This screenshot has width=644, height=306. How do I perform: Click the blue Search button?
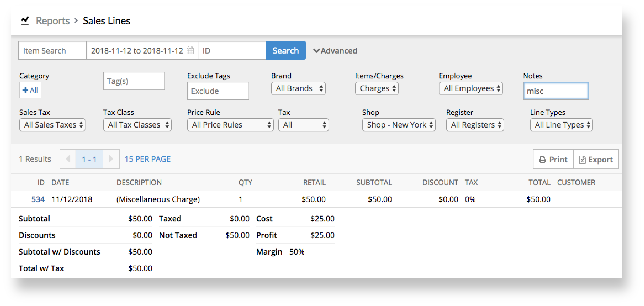pos(285,50)
